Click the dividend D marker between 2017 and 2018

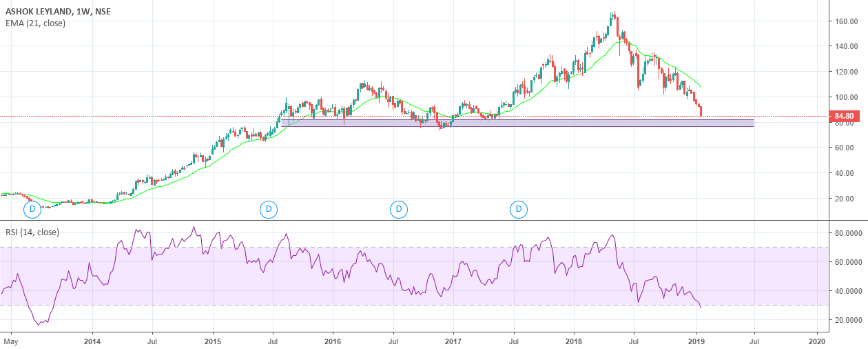(x=518, y=208)
